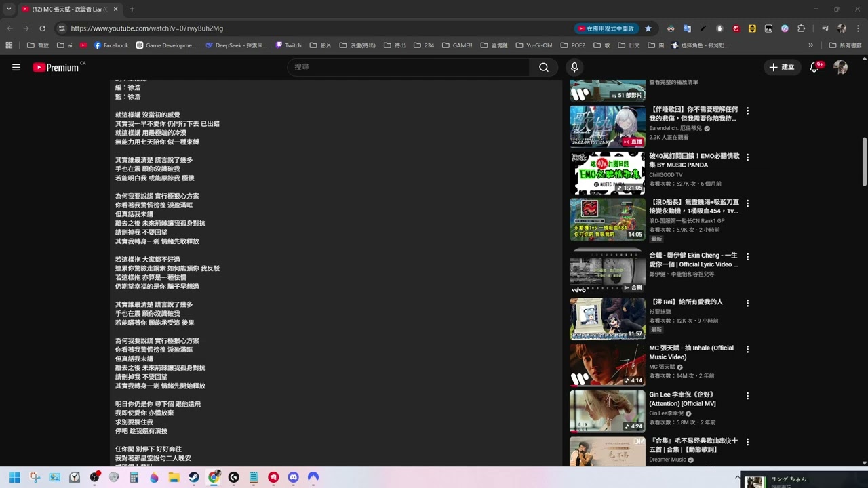Open the ai bookmarks folder

pyautogui.click(x=64, y=45)
